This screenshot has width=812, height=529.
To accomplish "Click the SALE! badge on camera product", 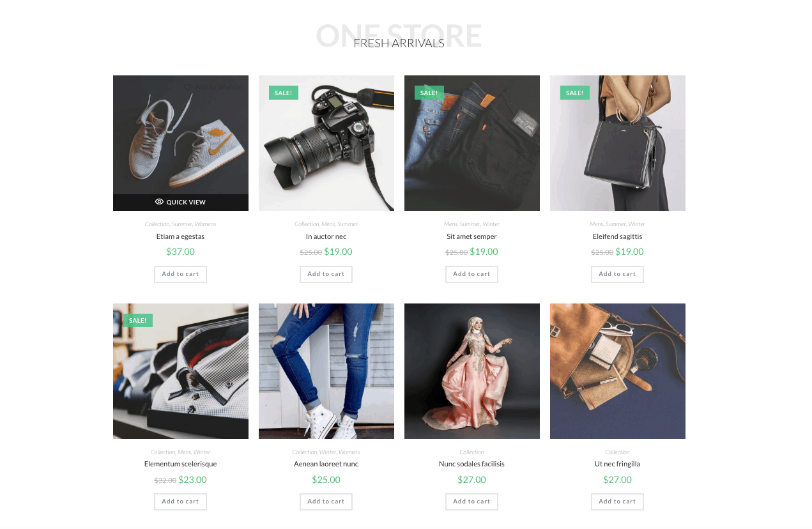I will pos(283,93).
